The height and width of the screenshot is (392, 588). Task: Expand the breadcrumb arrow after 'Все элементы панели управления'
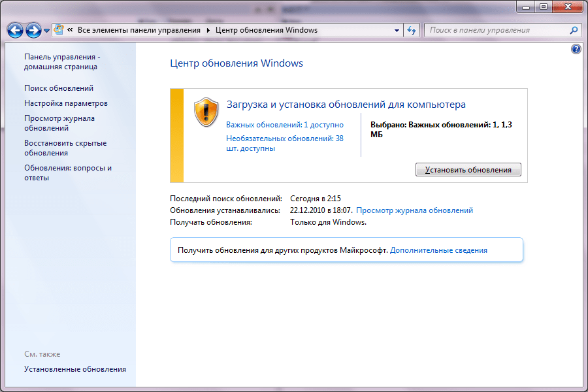coord(208,31)
